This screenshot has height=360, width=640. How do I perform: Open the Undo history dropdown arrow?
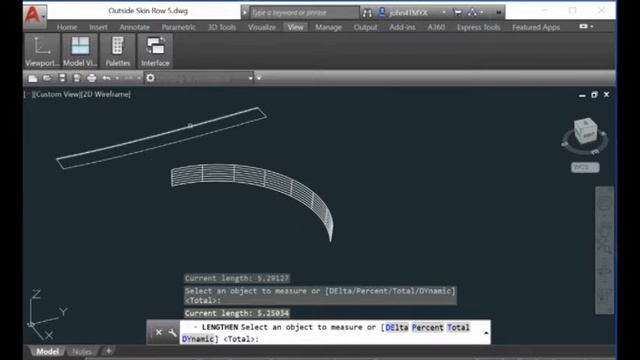click(x=117, y=78)
